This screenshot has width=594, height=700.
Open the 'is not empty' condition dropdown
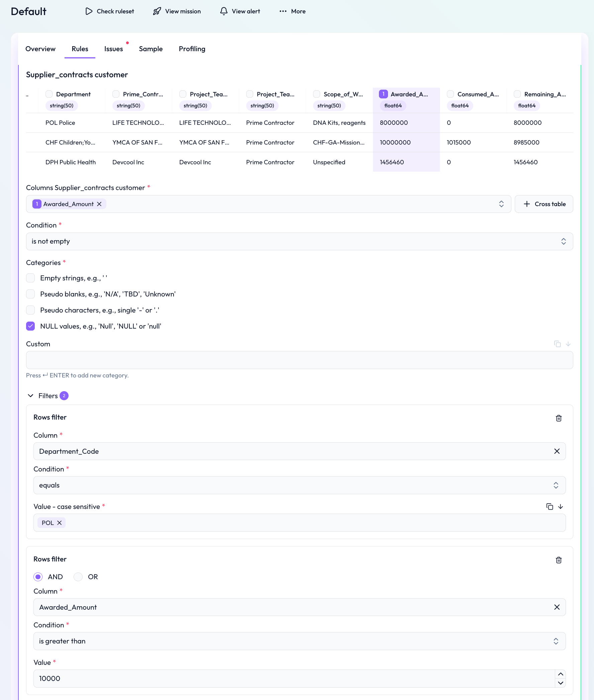[299, 242]
